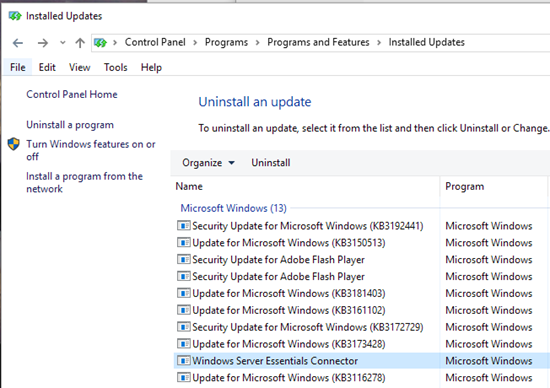Viewport: 550px width, 388px height.
Task: Click icon of first Adobe Flash Player update
Action: (183, 259)
